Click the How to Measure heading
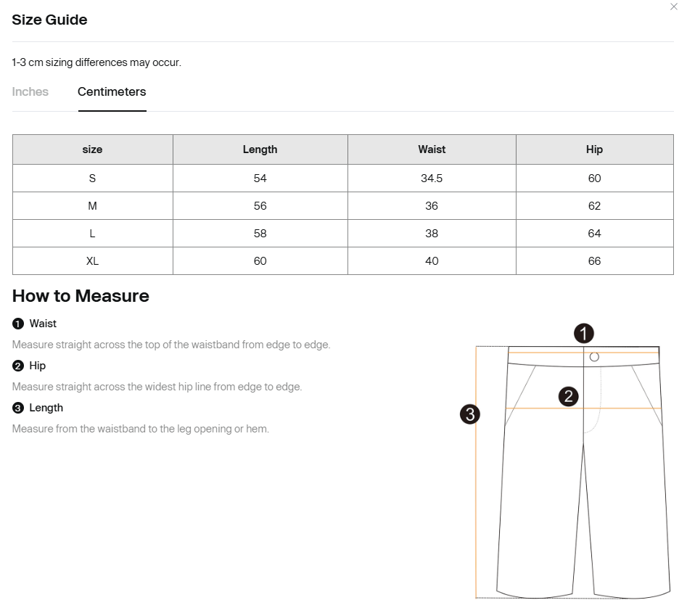 click(81, 296)
